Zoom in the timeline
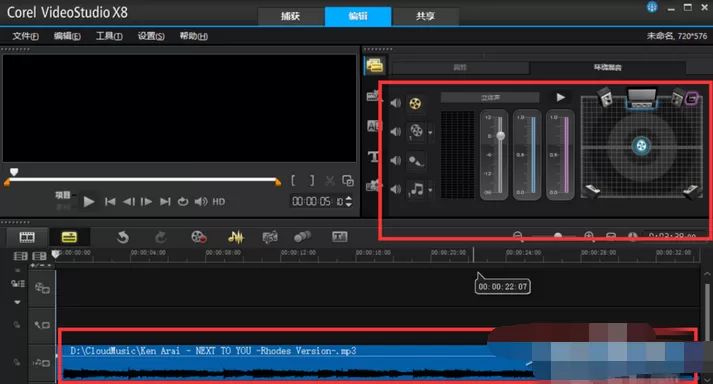This screenshot has width=713, height=384. tap(589, 236)
